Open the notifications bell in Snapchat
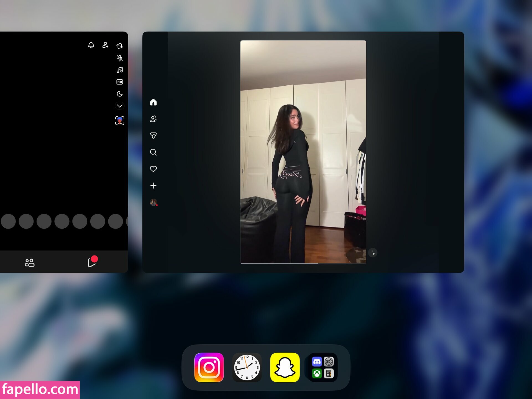This screenshot has height=399, width=532. click(x=91, y=45)
